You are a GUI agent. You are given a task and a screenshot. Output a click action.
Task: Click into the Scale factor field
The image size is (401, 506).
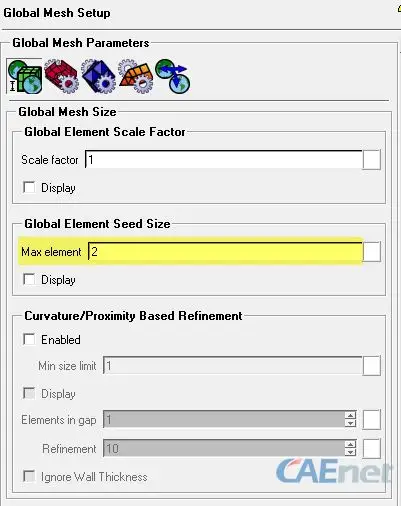(223, 160)
